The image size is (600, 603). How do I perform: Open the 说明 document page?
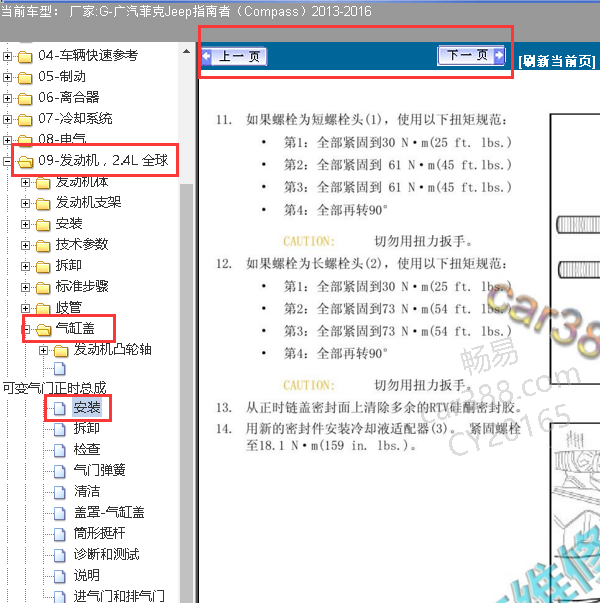pos(87,575)
